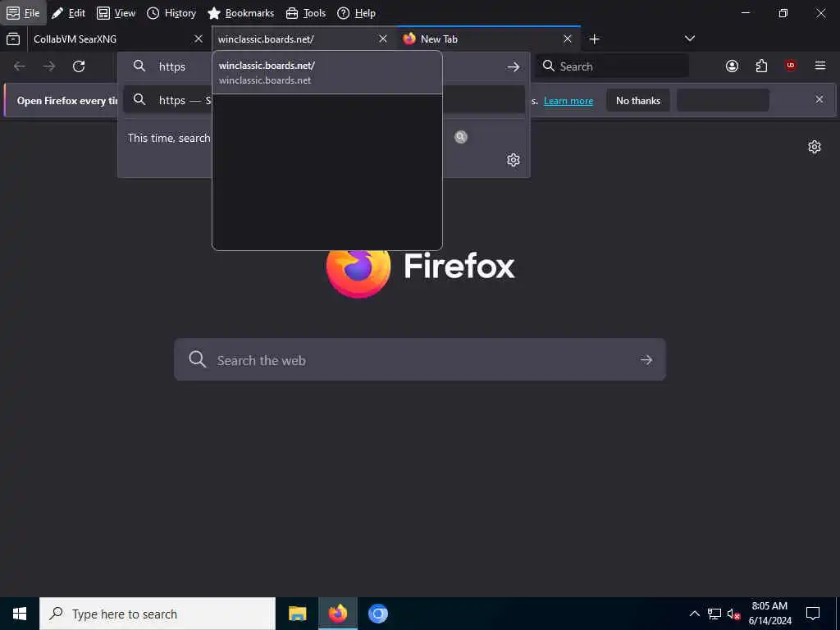The width and height of the screenshot is (840, 630).
Task: Open the Extensions puzzle icon
Action: [x=761, y=66]
